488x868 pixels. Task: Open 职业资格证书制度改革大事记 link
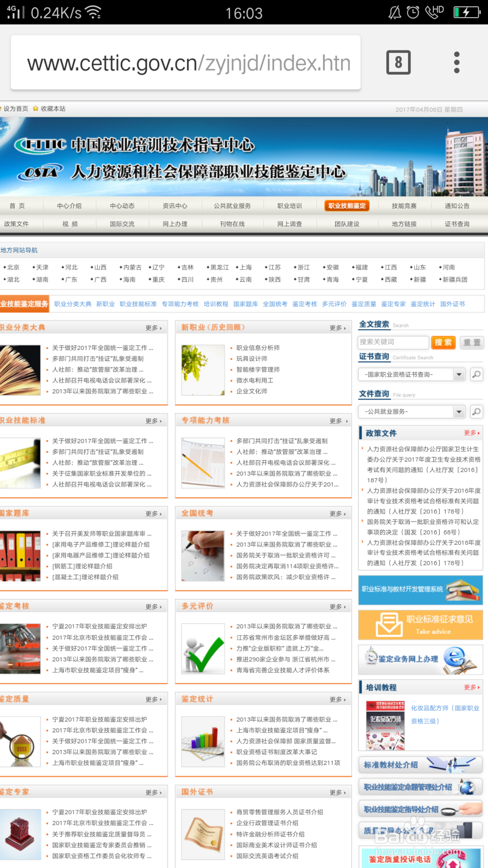point(277,752)
